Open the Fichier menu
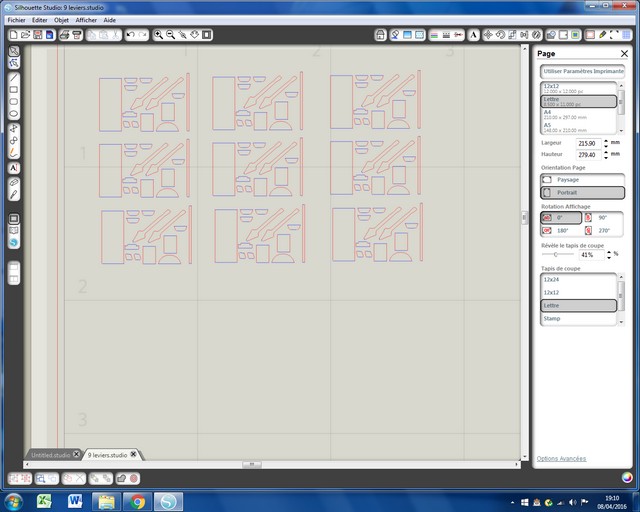Image resolution: width=640 pixels, height=512 pixels. point(16,20)
